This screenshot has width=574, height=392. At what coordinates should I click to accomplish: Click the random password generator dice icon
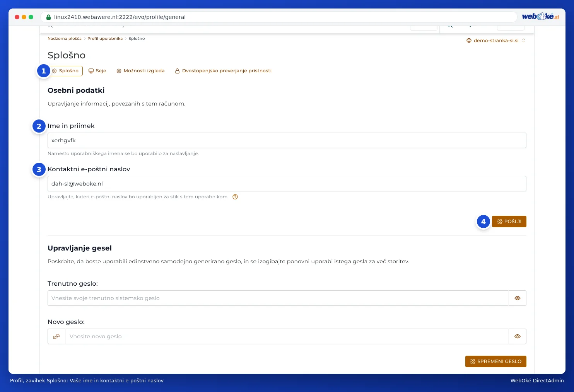[x=56, y=336]
